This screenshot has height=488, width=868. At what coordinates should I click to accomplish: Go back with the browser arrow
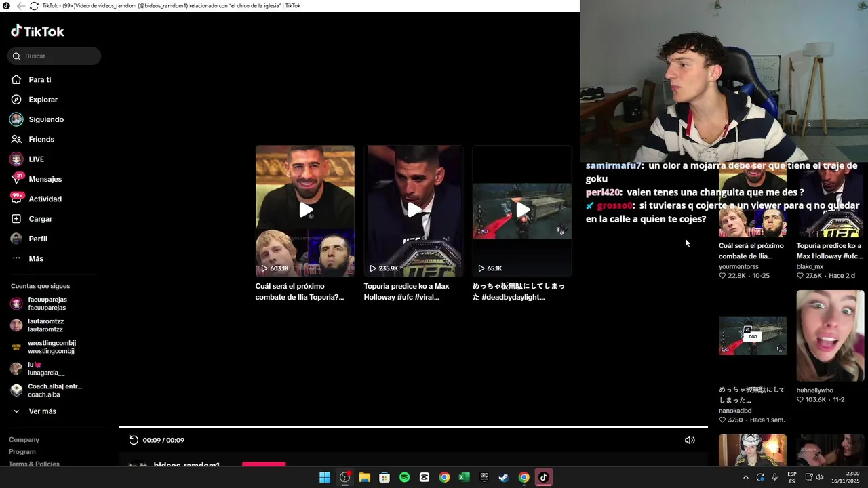[x=20, y=6]
